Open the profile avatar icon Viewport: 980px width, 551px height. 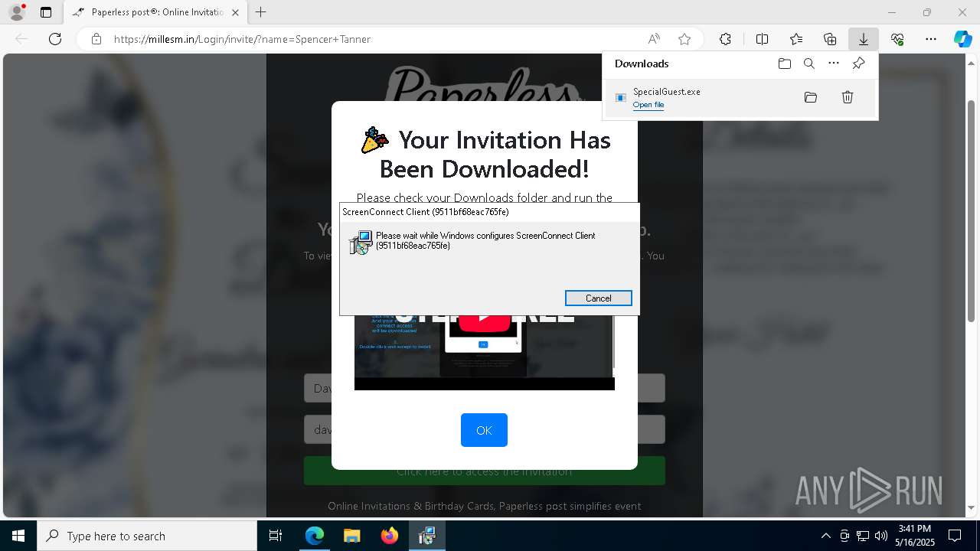[x=17, y=12]
